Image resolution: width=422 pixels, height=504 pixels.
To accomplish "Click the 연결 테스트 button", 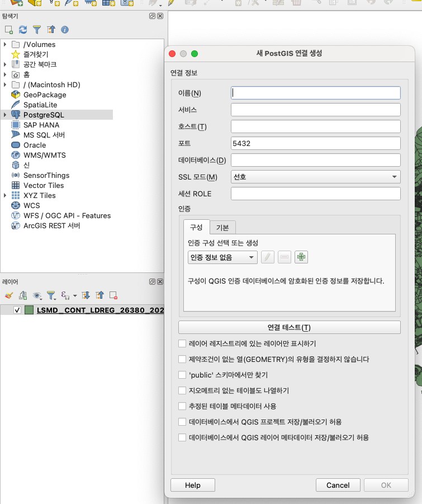I will coord(290,327).
